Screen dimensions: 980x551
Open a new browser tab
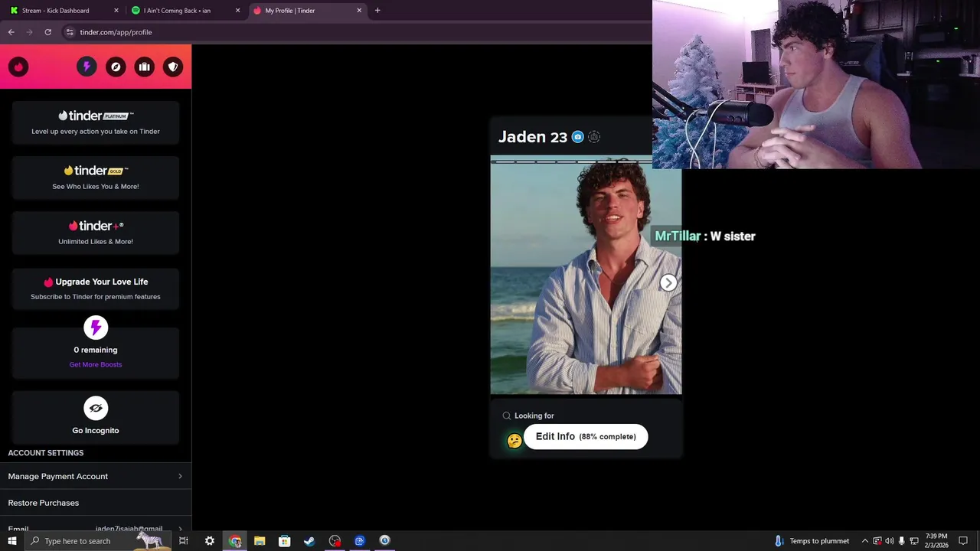coord(377,11)
